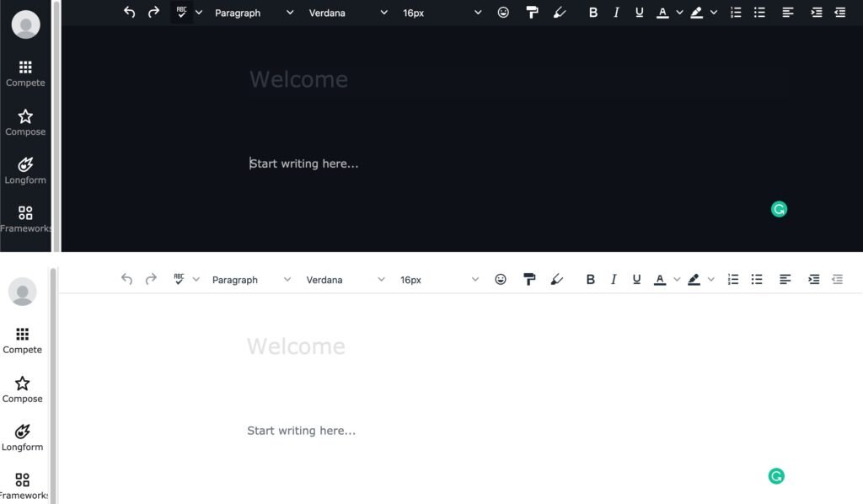
Task: Toggle Italic in light editor toolbar
Action: tap(614, 279)
